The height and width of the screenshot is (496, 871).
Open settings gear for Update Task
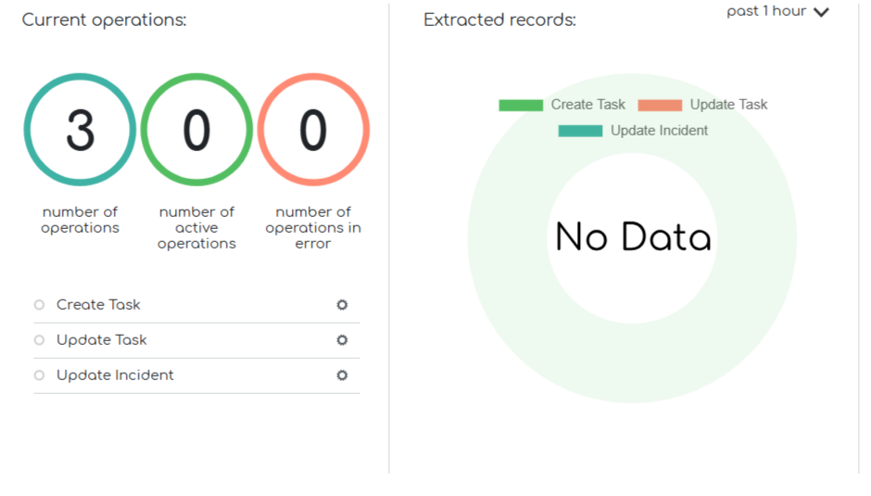[342, 340]
